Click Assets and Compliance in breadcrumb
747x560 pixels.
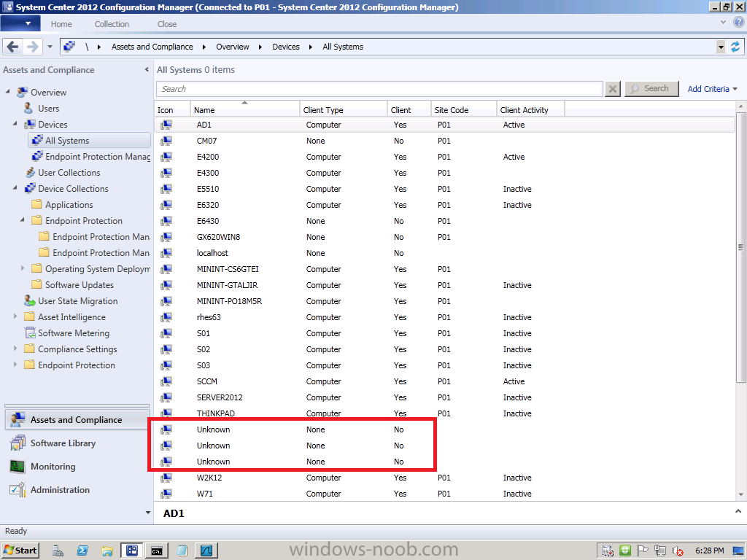(x=152, y=47)
